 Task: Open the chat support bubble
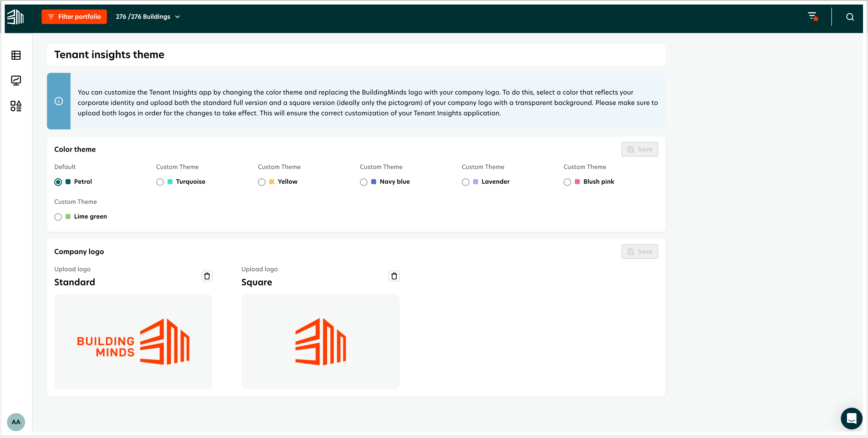coord(851,419)
